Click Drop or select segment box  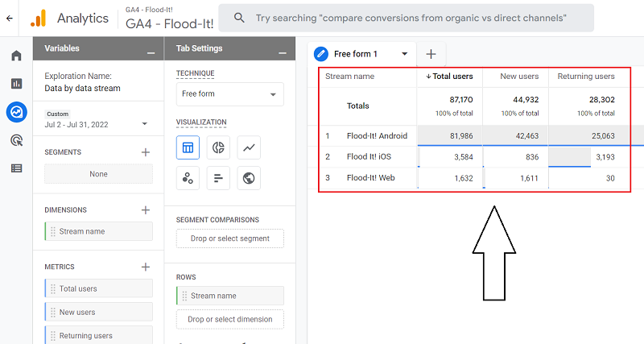(x=230, y=238)
